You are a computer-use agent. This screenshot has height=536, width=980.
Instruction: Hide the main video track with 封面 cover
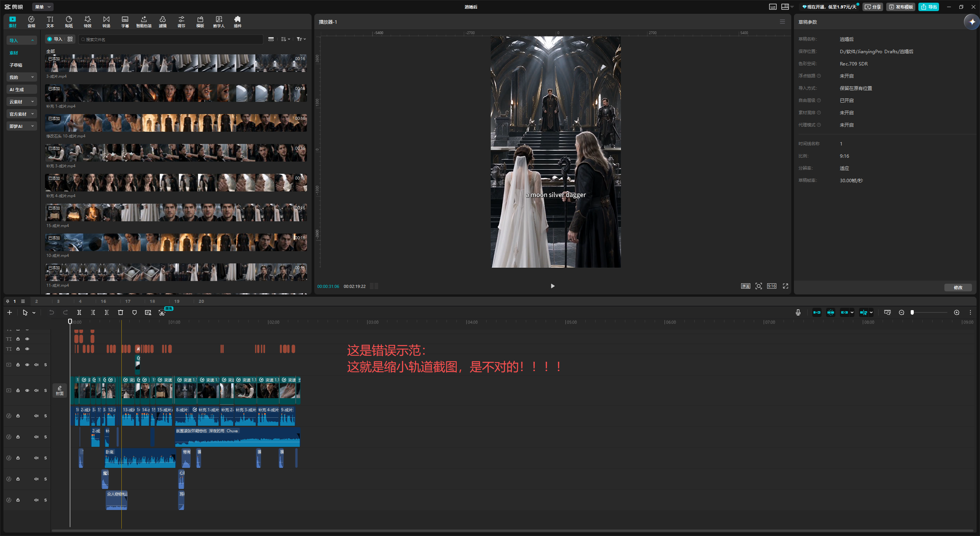coord(27,391)
